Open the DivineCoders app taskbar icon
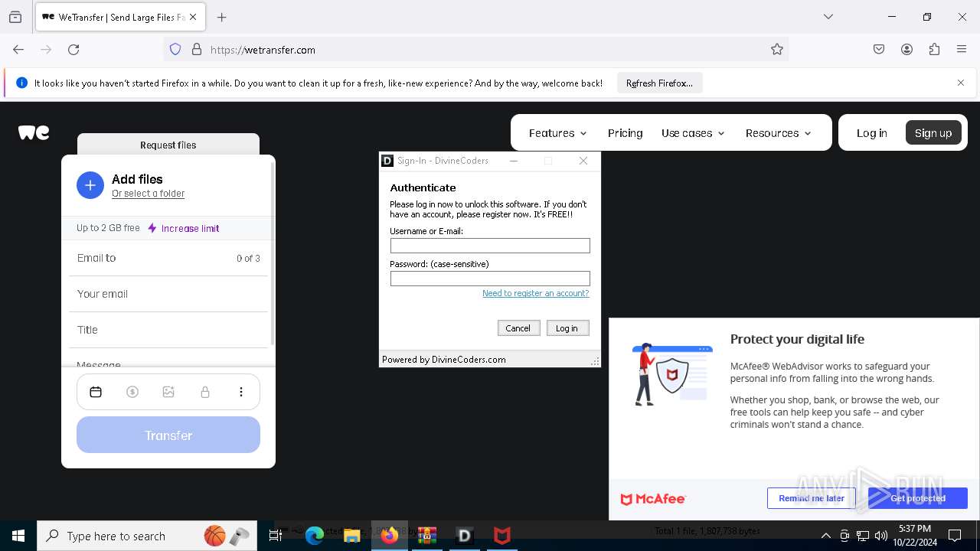The height and width of the screenshot is (551, 980). point(465,536)
